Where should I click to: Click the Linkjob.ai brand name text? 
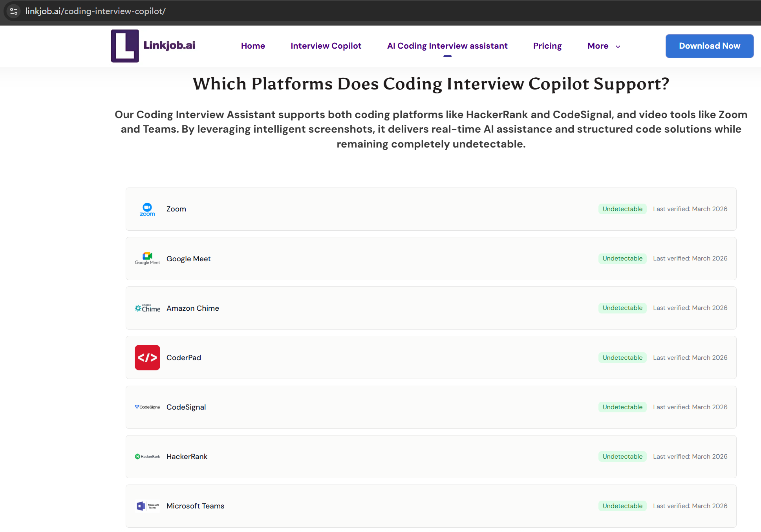pyautogui.click(x=169, y=45)
